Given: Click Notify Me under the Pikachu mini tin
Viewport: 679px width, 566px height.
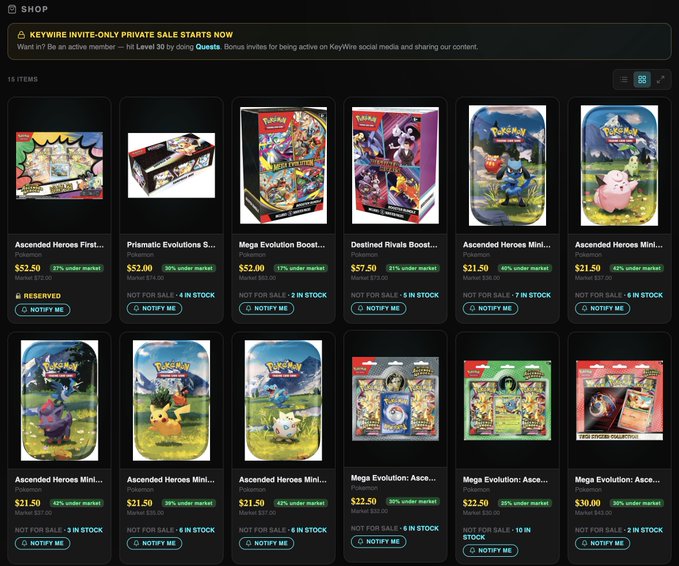Looking at the screenshot, I should 155,543.
